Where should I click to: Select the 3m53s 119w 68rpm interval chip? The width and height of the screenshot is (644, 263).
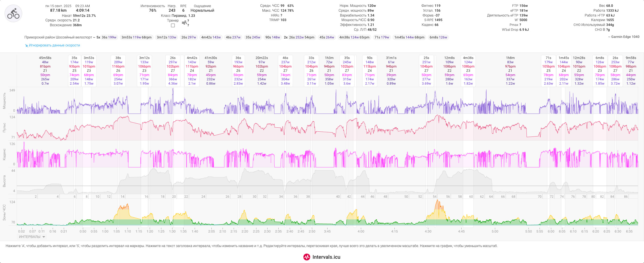137,37
